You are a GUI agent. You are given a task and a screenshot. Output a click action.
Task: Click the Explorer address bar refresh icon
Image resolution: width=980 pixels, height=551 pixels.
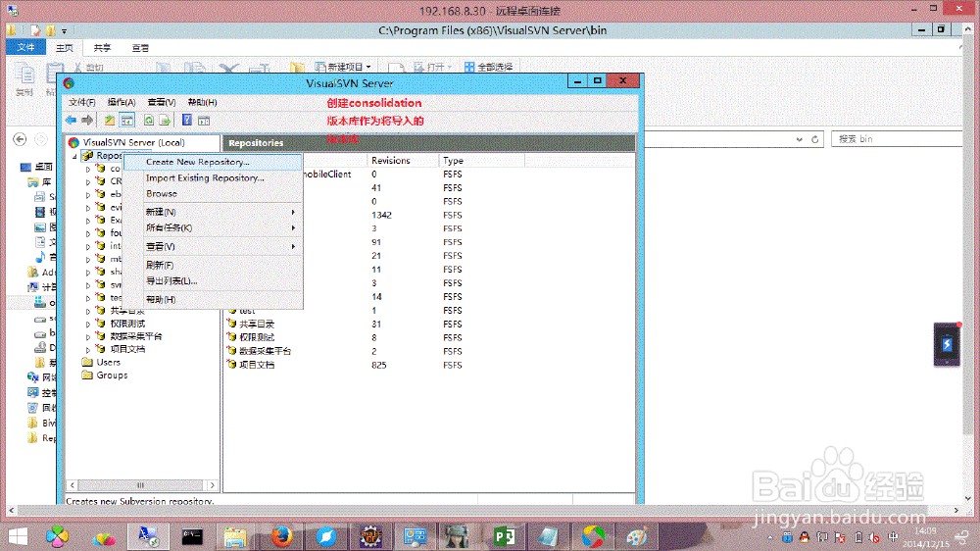[815, 139]
